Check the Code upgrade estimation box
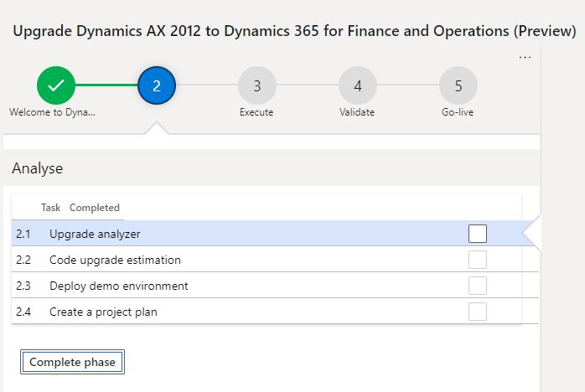The height and width of the screenshot is (392, 585). tap(478, 260)
